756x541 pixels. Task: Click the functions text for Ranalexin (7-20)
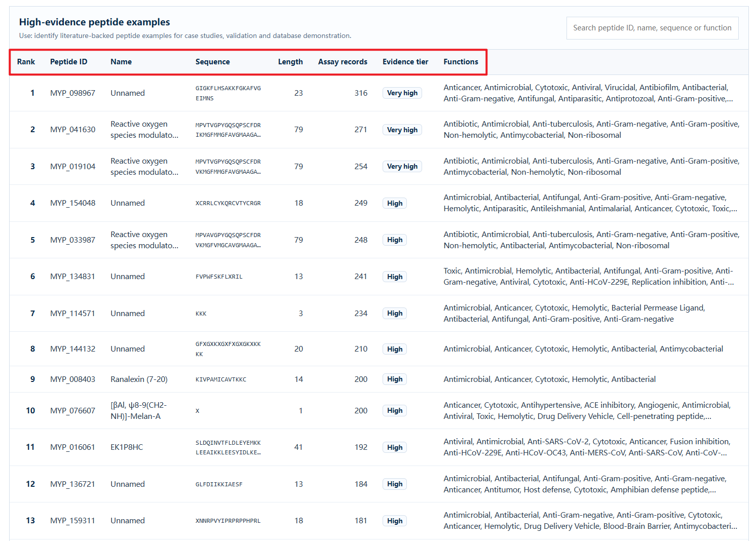coord(549,379)
